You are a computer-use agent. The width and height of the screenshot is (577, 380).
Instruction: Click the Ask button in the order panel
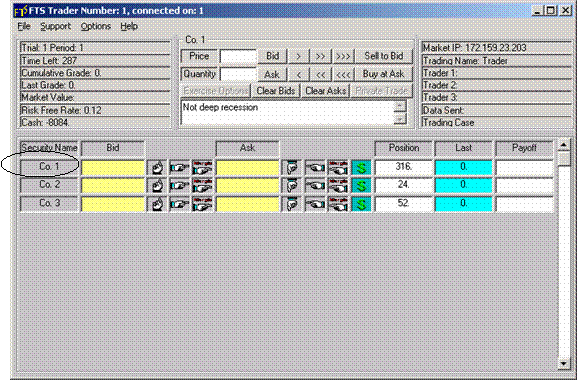click(x=272, y=74)
